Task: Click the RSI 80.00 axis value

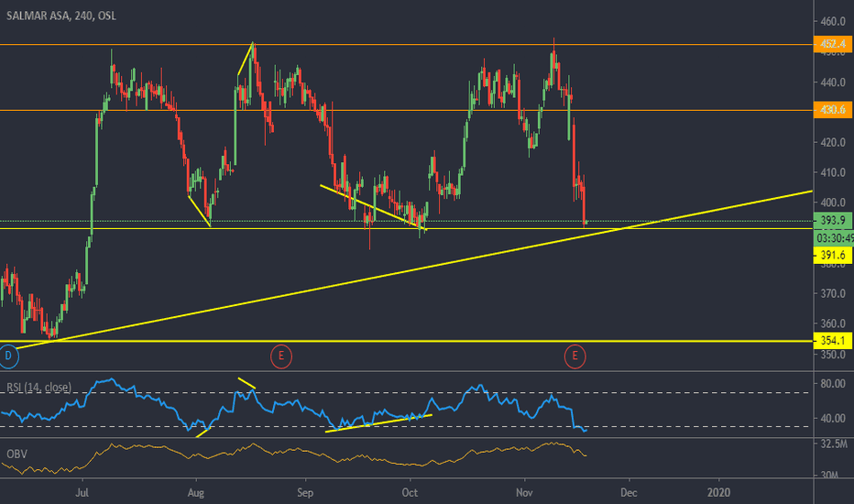Action: pyautogui.click(x=833, y=384)
